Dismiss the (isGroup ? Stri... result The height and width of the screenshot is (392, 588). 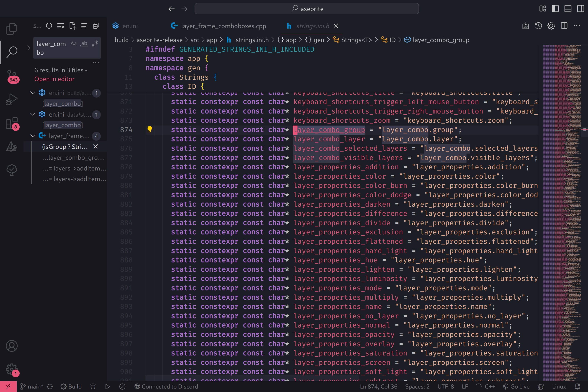click(96, 147)
